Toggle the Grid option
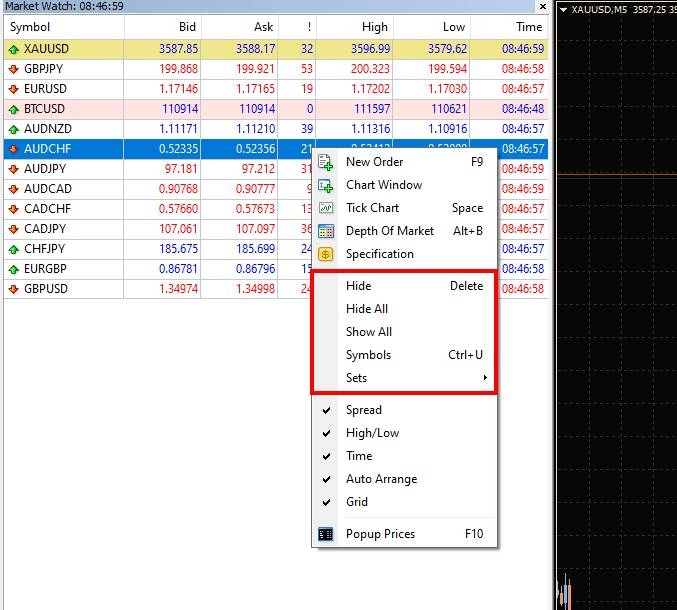The width and height of the screenshot is (677, 610). click(357, 502)
